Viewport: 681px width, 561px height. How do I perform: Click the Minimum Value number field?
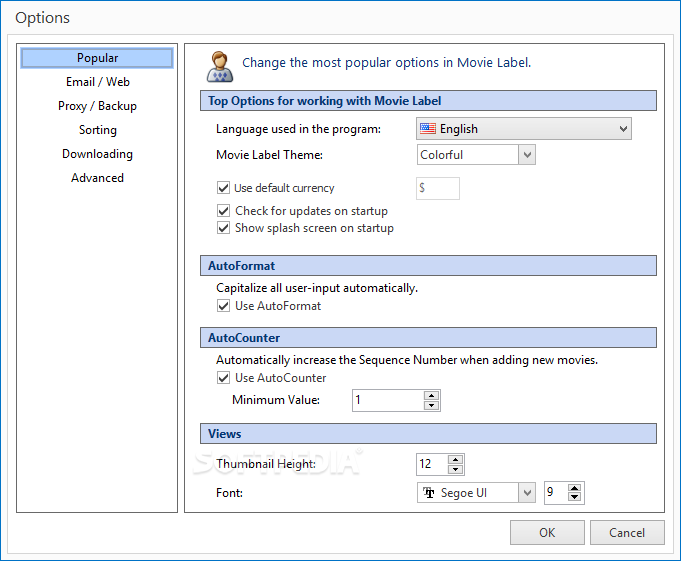click(388, 400)
